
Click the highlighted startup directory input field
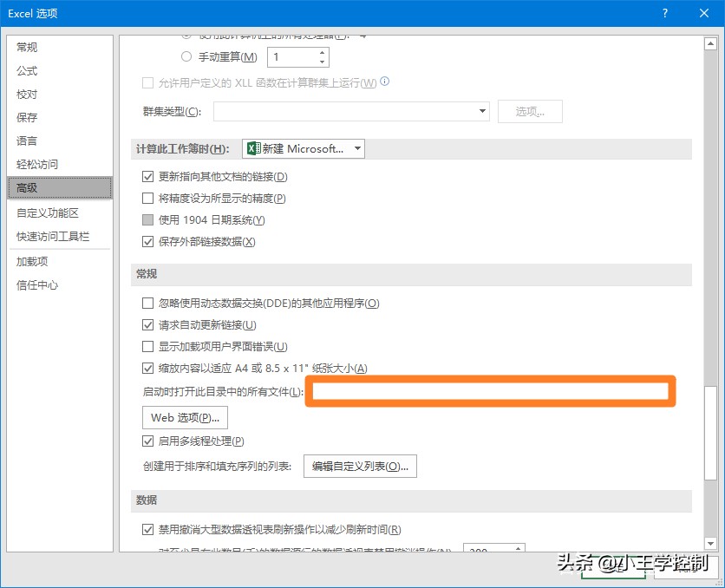click(490, 391)
